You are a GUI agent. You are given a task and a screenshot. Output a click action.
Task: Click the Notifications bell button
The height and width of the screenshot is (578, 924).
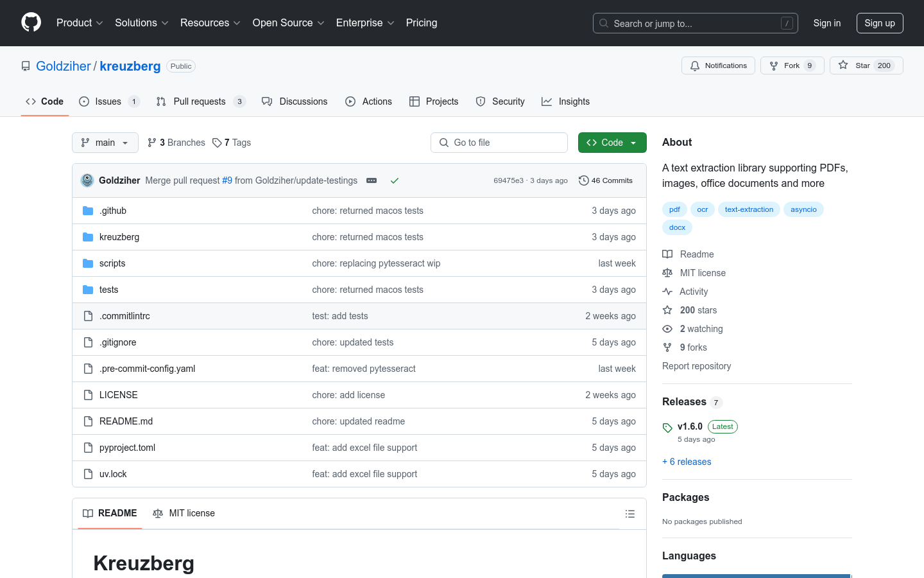tap(718, 66)
